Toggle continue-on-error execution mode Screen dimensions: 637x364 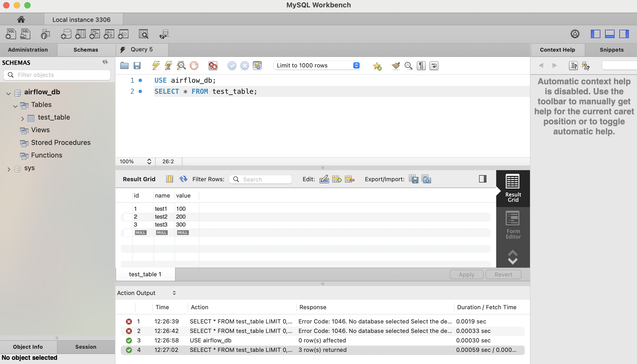[x=213, y=66]
